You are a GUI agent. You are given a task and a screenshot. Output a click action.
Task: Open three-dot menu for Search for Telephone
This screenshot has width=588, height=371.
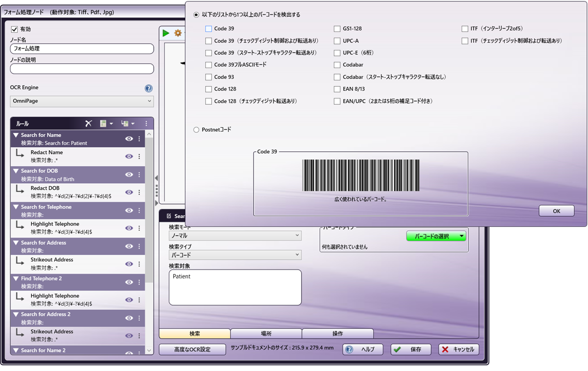tap(139, 210)
